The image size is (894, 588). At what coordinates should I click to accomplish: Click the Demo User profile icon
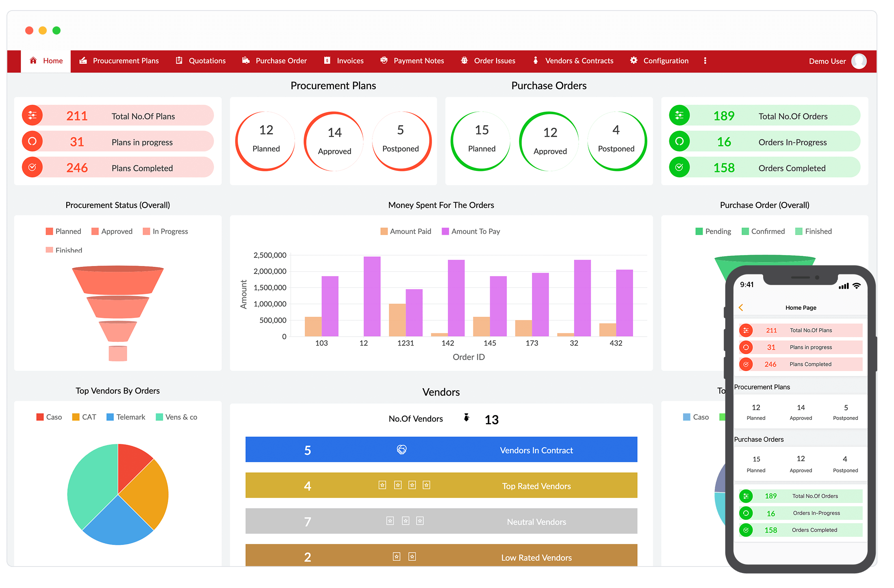864,61
